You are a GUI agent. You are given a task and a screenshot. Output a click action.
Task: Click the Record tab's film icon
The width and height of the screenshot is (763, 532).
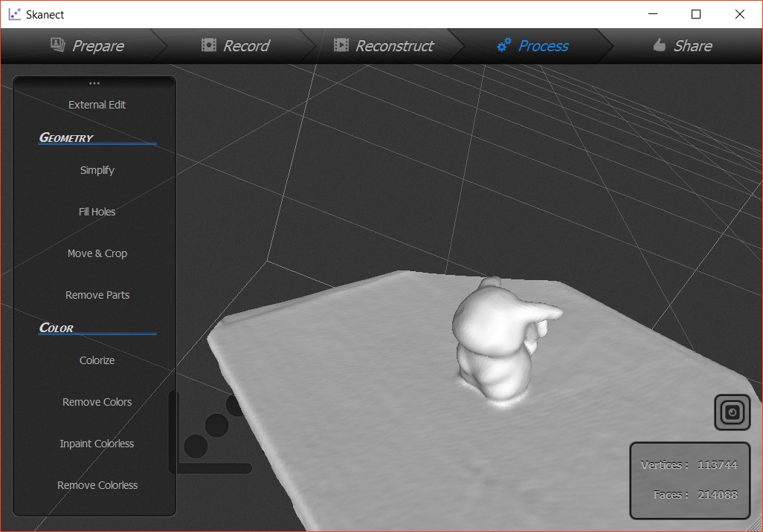(209, 45)
